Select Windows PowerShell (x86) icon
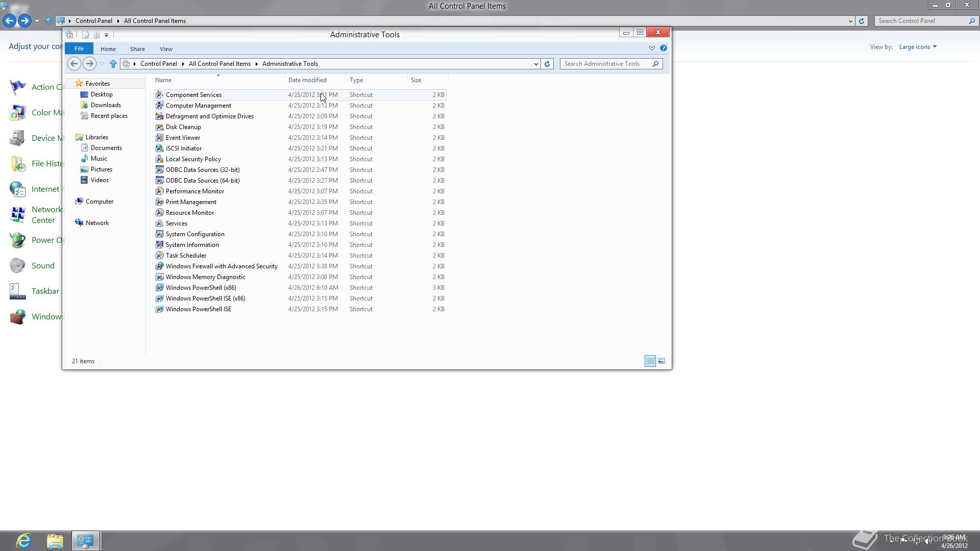The height and width of the screenshot is (551, 980). (x=159, y=288)
